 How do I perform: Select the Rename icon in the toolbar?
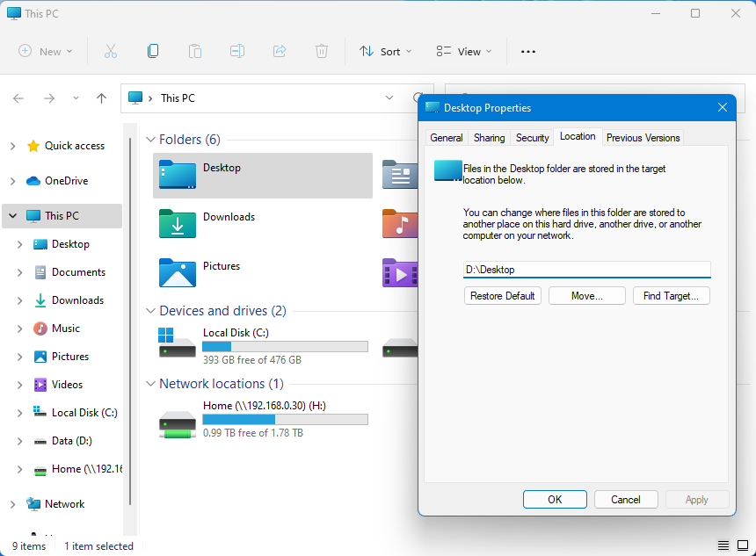[x=237, y=51]
